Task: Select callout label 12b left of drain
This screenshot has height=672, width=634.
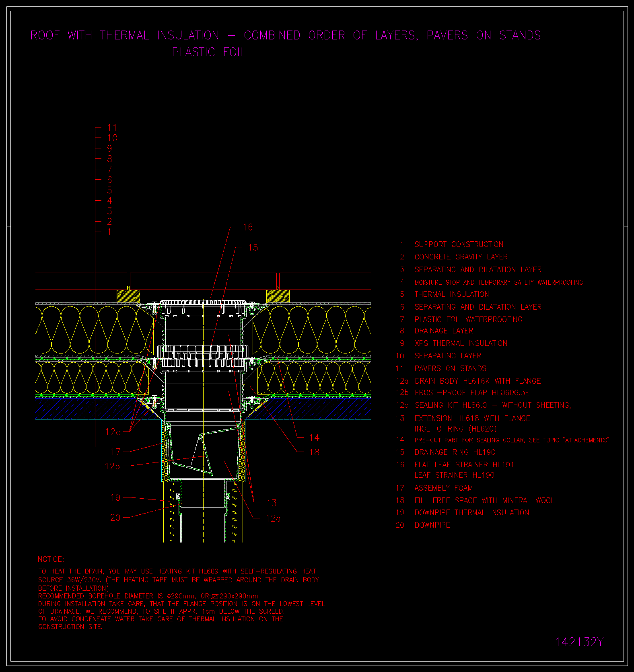Action: 112,466
